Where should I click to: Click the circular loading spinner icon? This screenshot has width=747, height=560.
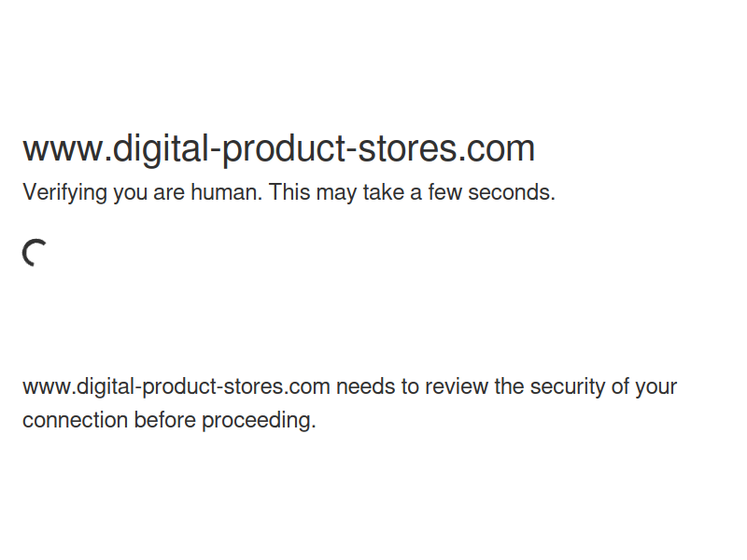(35, 253)
